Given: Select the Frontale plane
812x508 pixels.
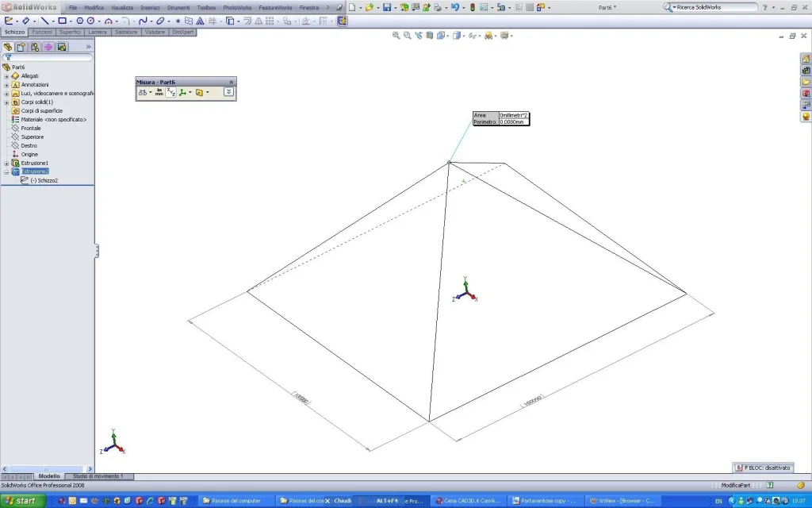Looking at the screenshot, I should coord(31,128).
